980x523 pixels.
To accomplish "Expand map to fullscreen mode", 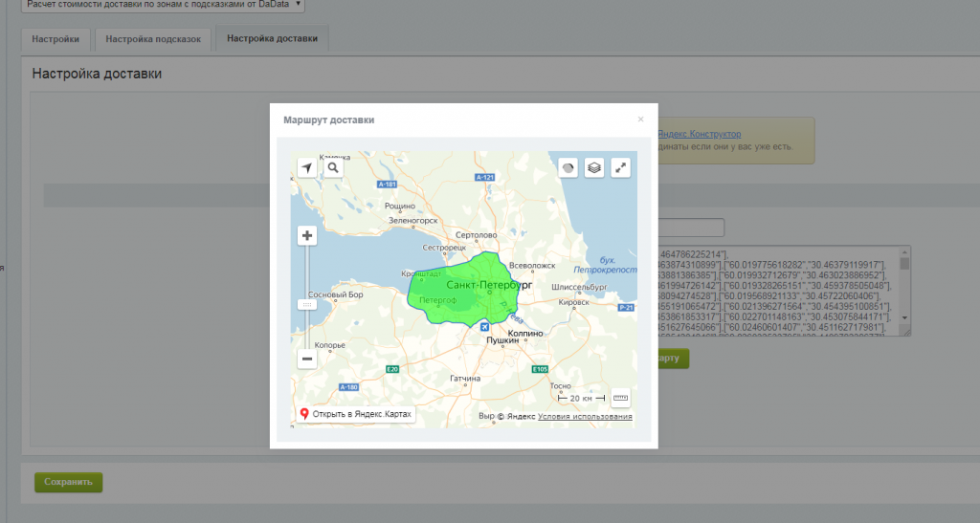I will 620,168.
